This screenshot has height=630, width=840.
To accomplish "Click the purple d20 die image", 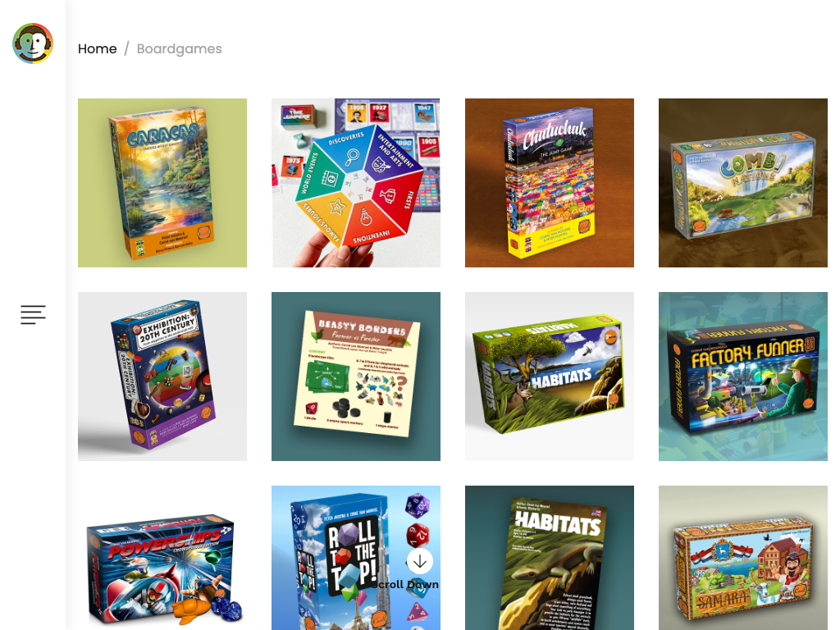I will pos(418,505).
